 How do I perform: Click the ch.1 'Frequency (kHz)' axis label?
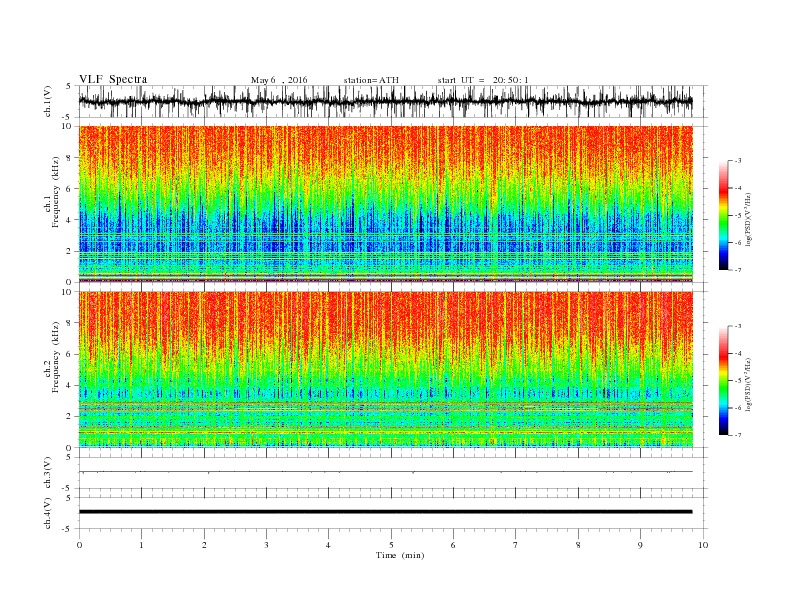56,191
